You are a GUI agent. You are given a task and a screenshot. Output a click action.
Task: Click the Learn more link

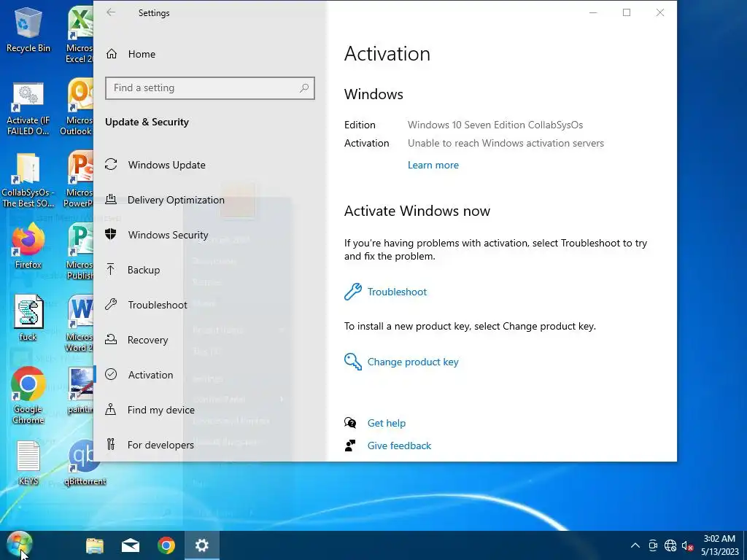tap(433, 166)
